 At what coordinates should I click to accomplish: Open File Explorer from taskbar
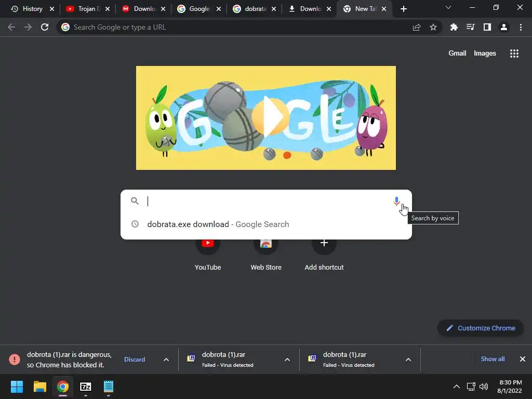pyautogui.click(x=39, y=387)
